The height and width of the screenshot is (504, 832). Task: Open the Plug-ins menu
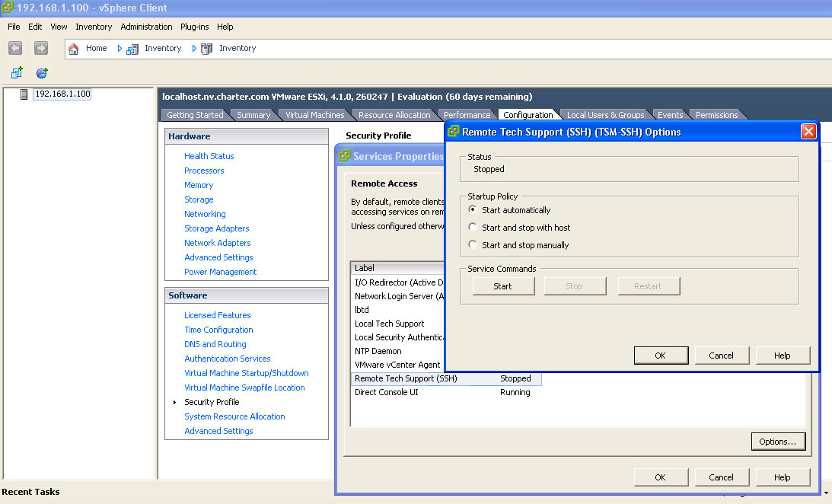pos(195,27)
